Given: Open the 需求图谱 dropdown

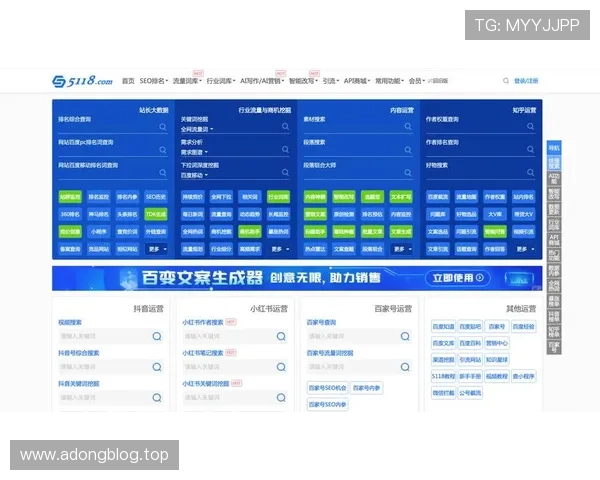Looking at the screenshot, I should (194, 152).
